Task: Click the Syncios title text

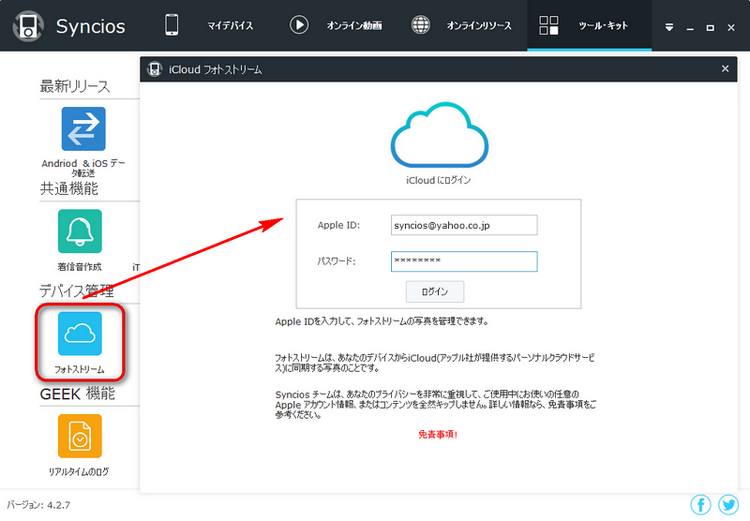Action: (x=90, y=26)
